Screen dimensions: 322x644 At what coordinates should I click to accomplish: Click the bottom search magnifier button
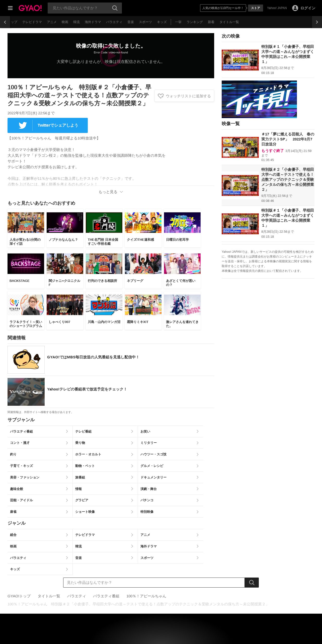[252, 583]
